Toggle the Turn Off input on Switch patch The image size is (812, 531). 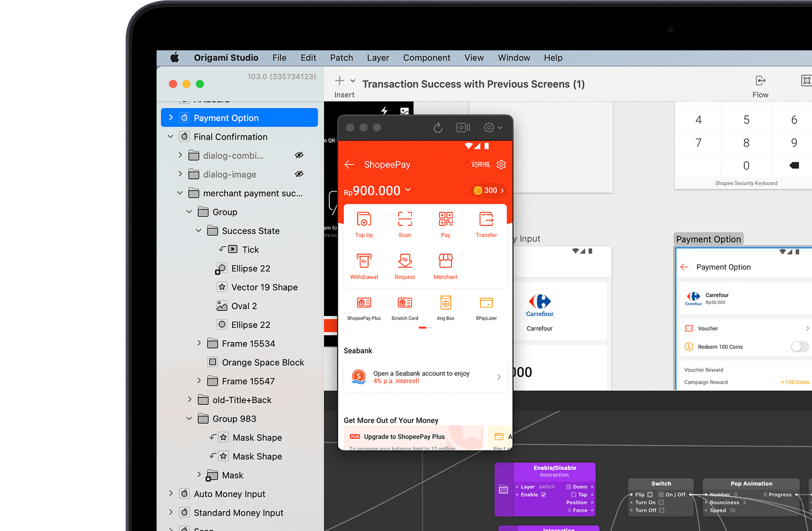coord(662,510)
